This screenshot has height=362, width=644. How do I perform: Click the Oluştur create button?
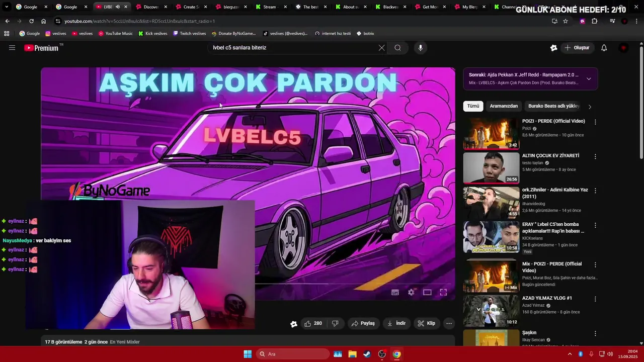577,48
